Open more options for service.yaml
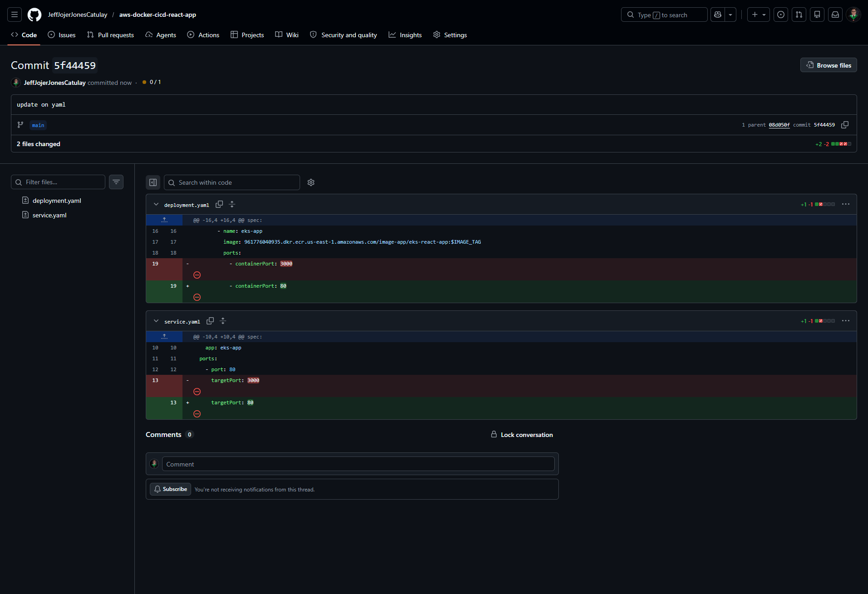This screenshot has width=868, height=594. coord(846,321)
